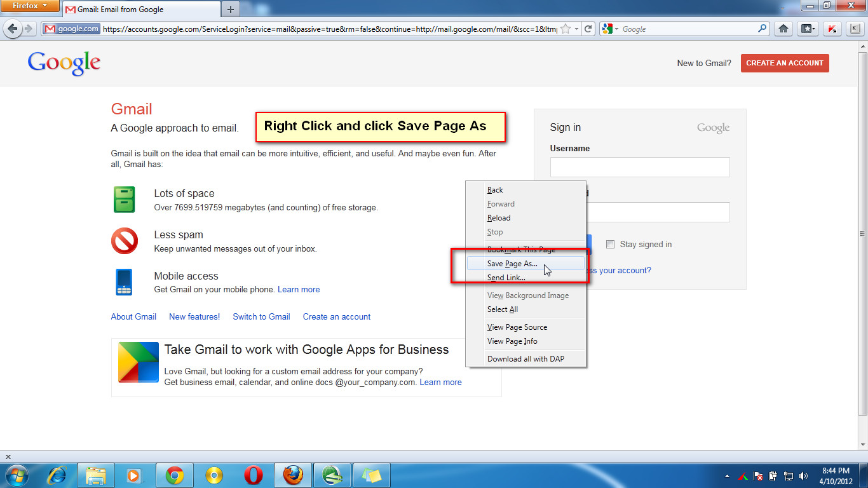This screenshot has height=488, width=868.
Task: Bookmark the page with the star icon
Action: pos(566,29)
